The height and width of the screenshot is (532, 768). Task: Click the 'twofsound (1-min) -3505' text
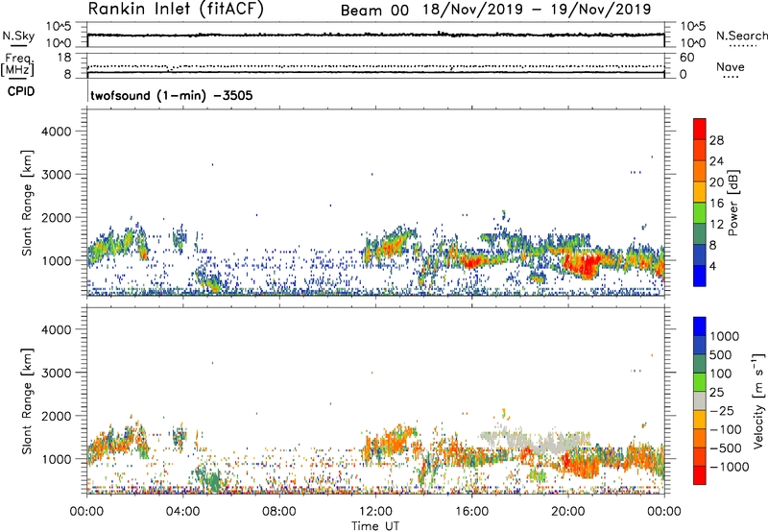[x=172, y=95]
